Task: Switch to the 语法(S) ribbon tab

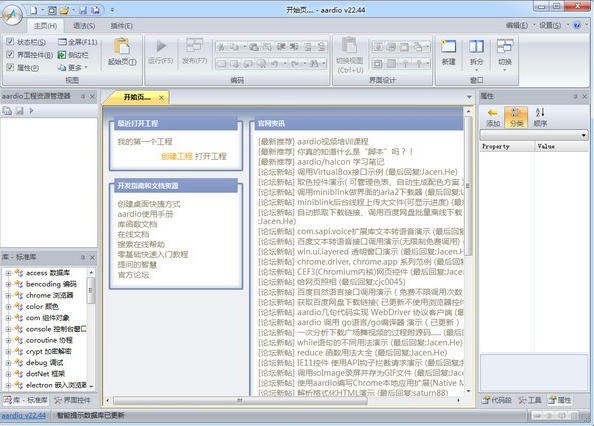Action: point(84,26)
